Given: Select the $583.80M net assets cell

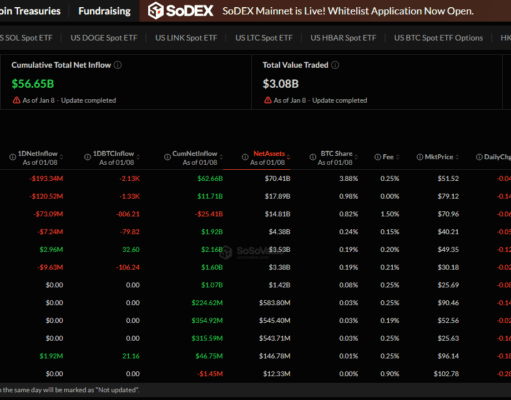Looking at the screenshot, I should click(275, 303).
